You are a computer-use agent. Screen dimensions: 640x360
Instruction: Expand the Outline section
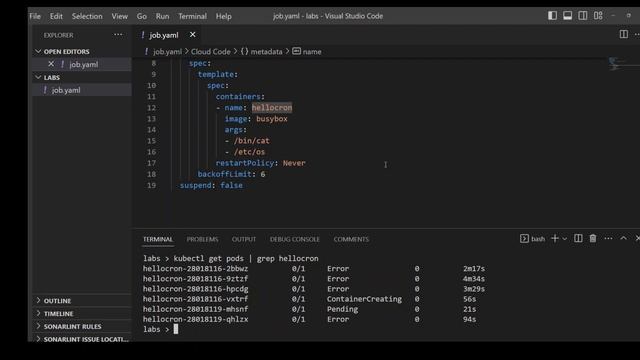pyautogui.click(x=38, y=300)
